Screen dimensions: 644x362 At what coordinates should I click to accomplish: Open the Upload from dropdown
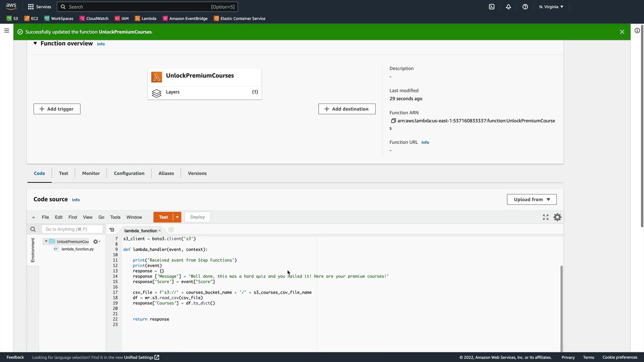click(x=532, y=199)
